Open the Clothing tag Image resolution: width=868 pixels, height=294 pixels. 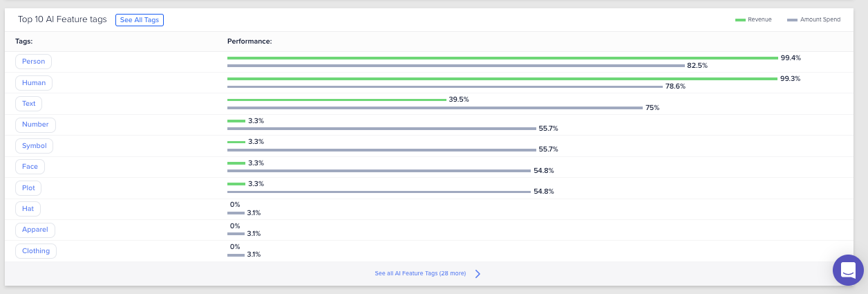(x=36, y=250)
